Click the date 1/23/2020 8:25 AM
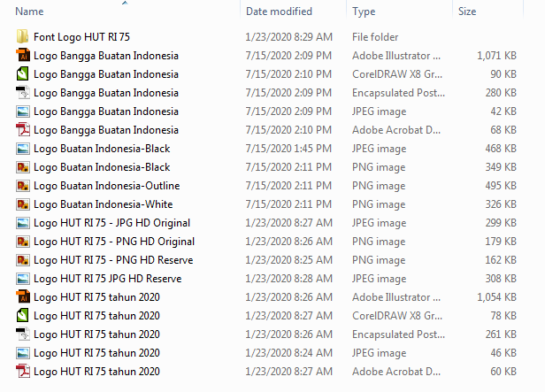 [288, 260]
